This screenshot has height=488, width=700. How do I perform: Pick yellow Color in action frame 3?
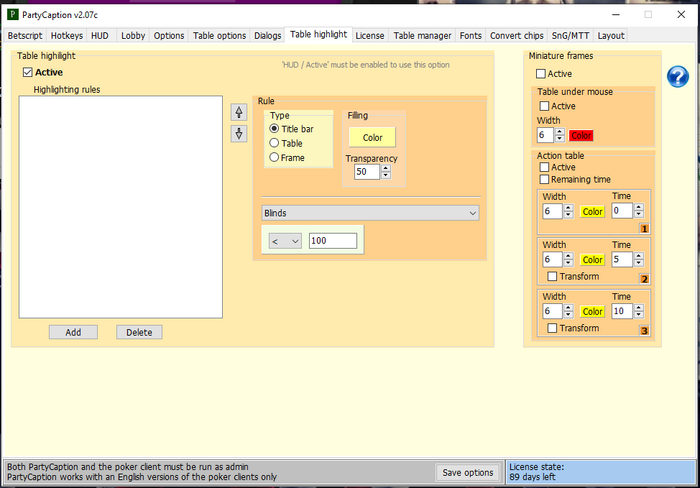coord(592,312)
